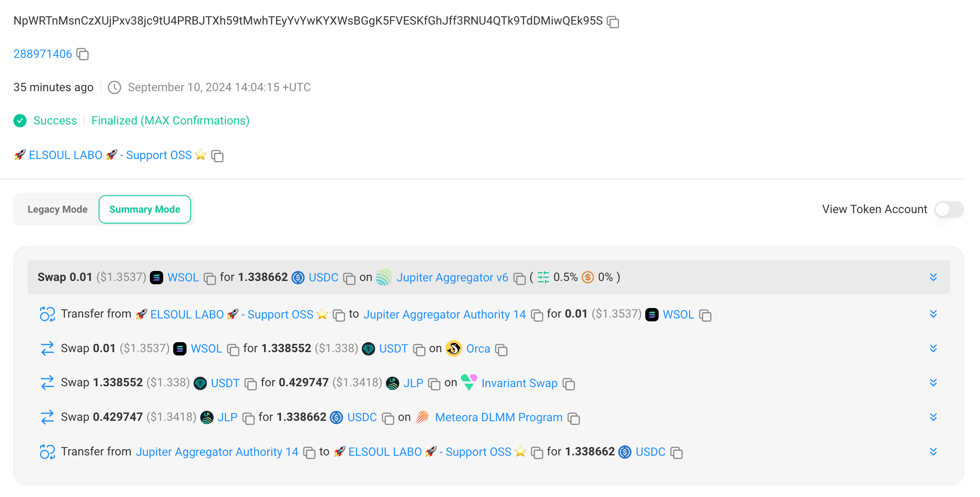Image resolution: width=980 pixels, height=497 pixels.
Task: Click the transfer icon on first transfer row
Action: coord(47,314)
